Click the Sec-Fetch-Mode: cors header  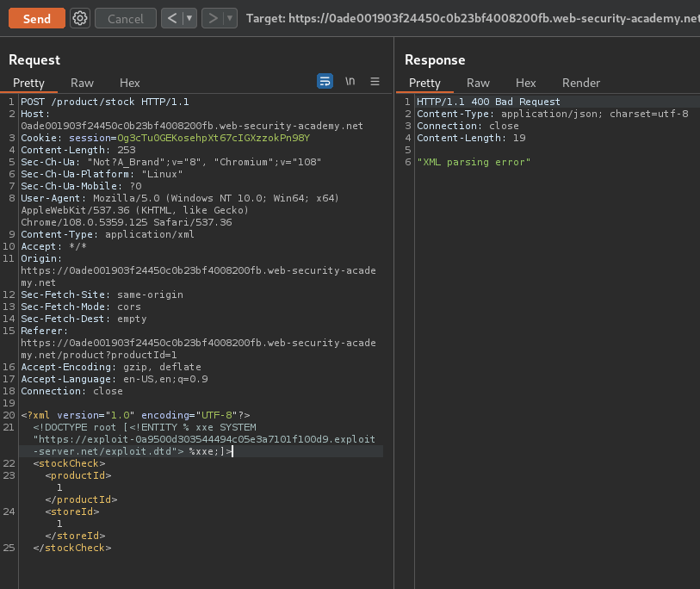click(81, 307)
